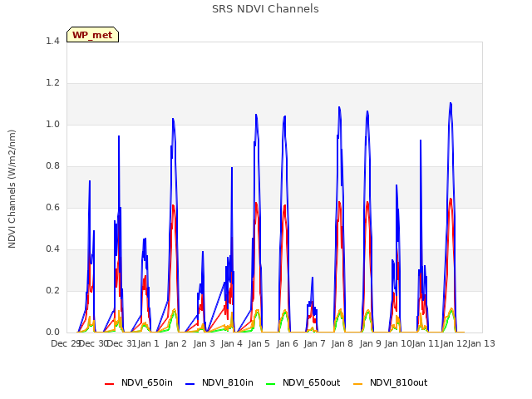
Task: Click the Jan 13 x-axis date label
Action: [481, 343]
